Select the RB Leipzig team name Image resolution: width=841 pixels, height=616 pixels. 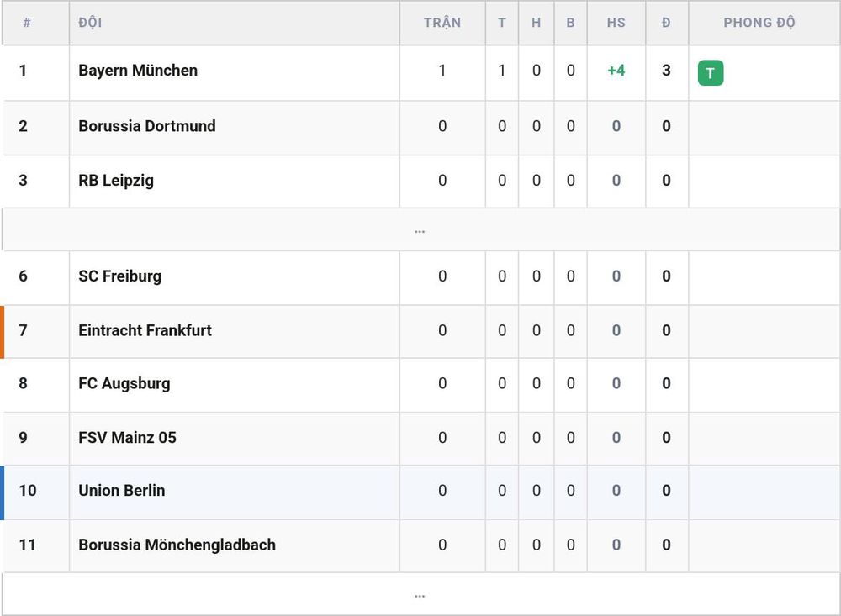tap(116, 181)
